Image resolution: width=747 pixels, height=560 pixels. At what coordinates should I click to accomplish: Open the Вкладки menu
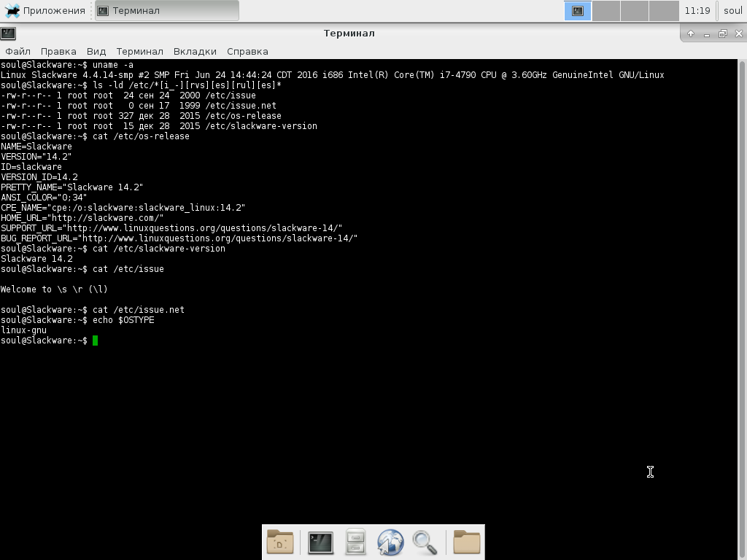point(195,52)
